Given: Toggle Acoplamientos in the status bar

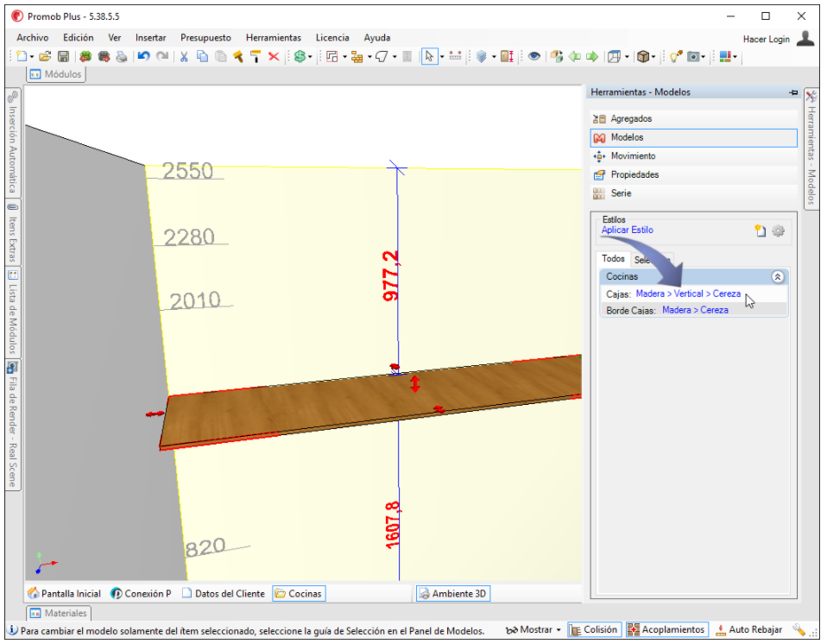Looking at the screenshot, I should pyautogui.click(x=667, y=629).
